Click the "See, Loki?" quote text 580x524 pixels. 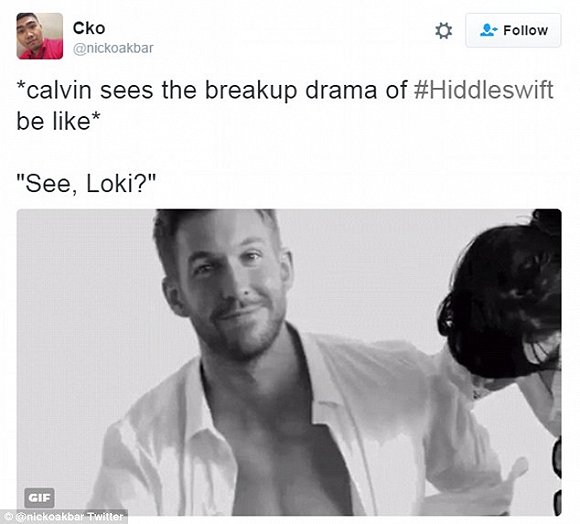click(x=86, y=183)
